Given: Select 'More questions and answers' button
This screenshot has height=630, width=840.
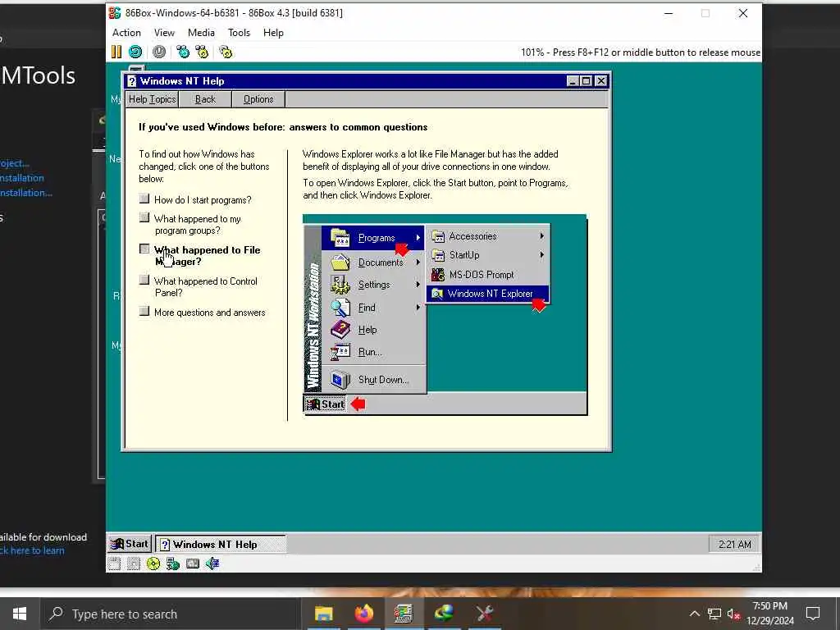Looking at the screenshot, I should (x=144, y=311).
